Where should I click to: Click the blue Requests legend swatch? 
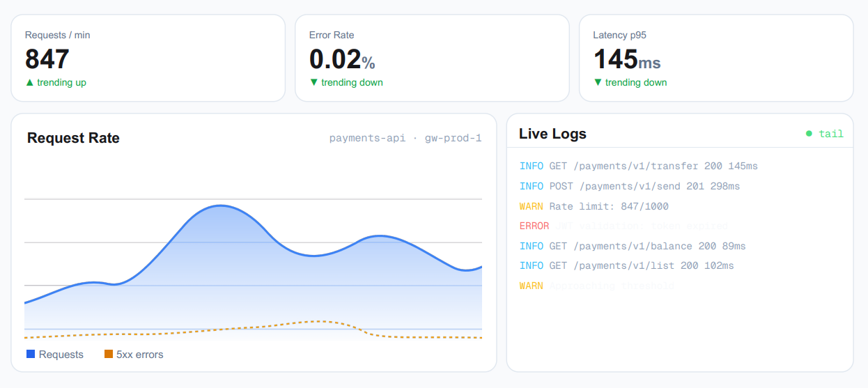[x=31, y=354]
